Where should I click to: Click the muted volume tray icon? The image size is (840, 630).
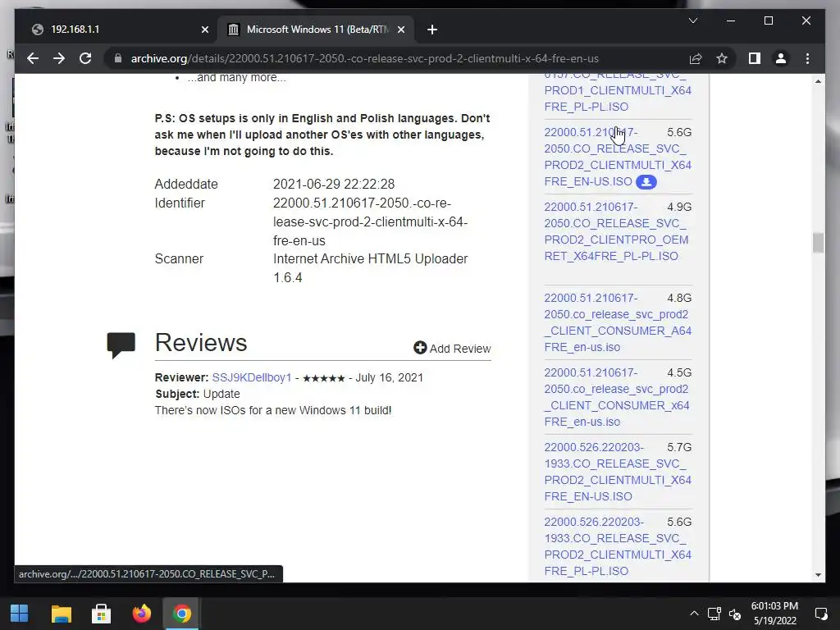pyautogui.click(x=735, y=614)
